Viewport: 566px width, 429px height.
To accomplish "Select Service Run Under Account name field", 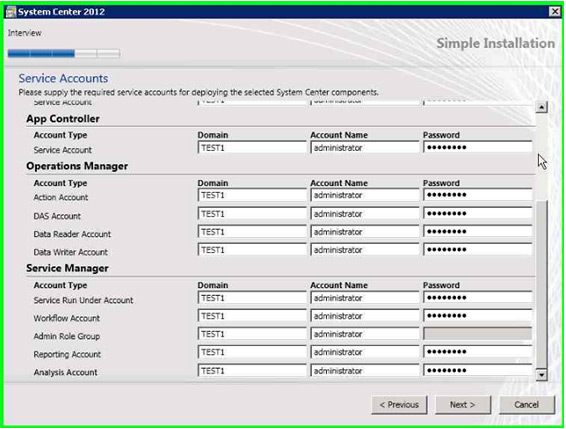I will [x=365, y=298].
